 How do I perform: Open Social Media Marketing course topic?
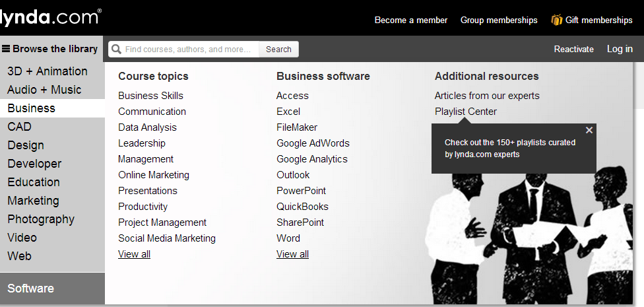coord(167,238)
